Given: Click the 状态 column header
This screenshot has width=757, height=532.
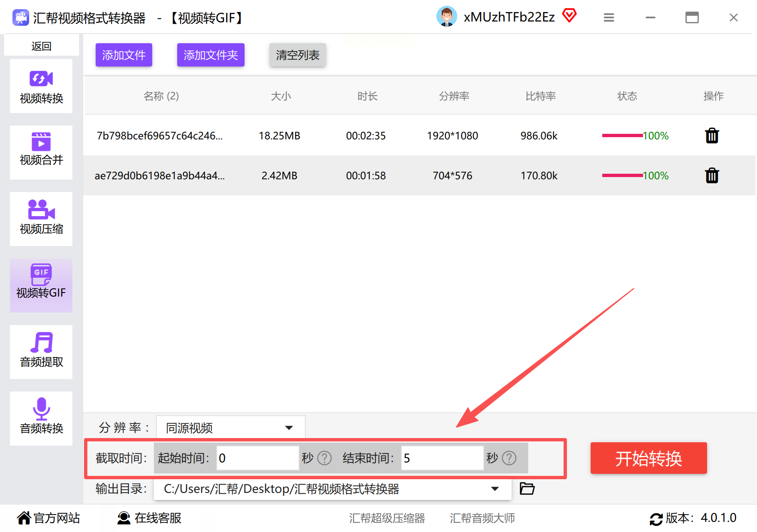Looking at the screenshot, I should pos(627,96).
